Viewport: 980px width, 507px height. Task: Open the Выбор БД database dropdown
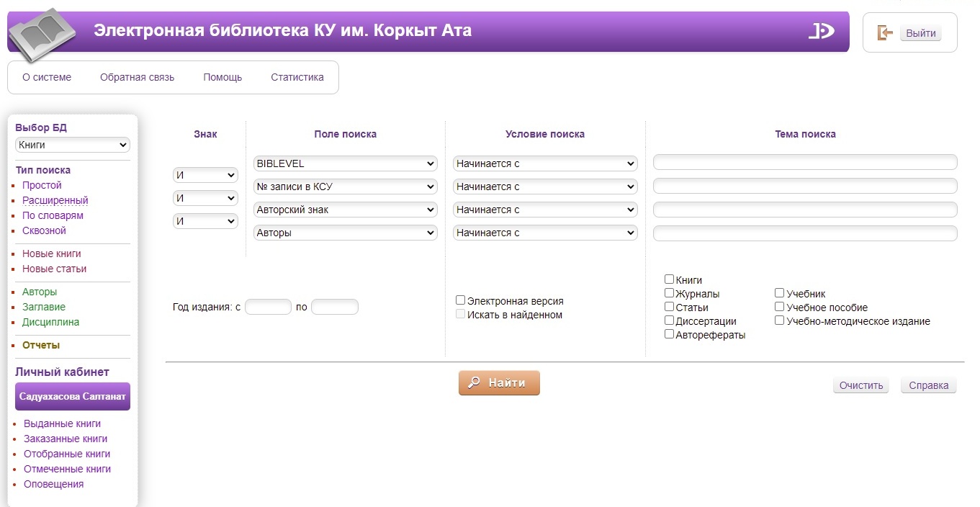[72, 145]
